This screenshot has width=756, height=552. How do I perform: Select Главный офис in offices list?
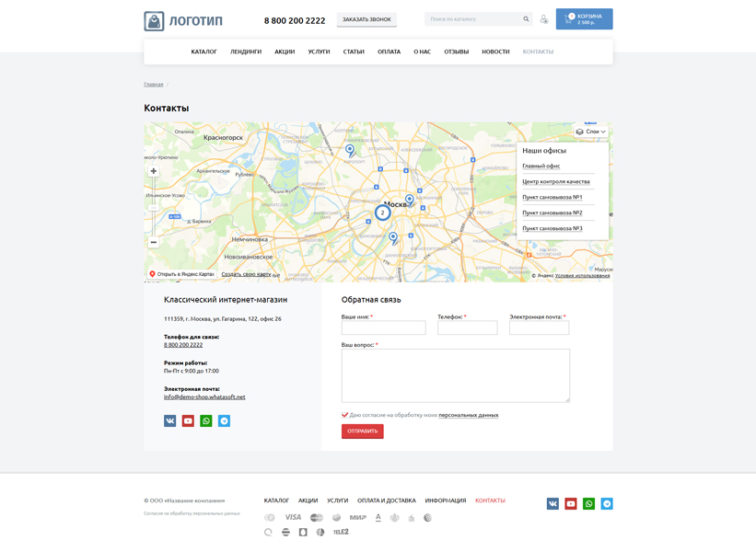coord(541,167)
